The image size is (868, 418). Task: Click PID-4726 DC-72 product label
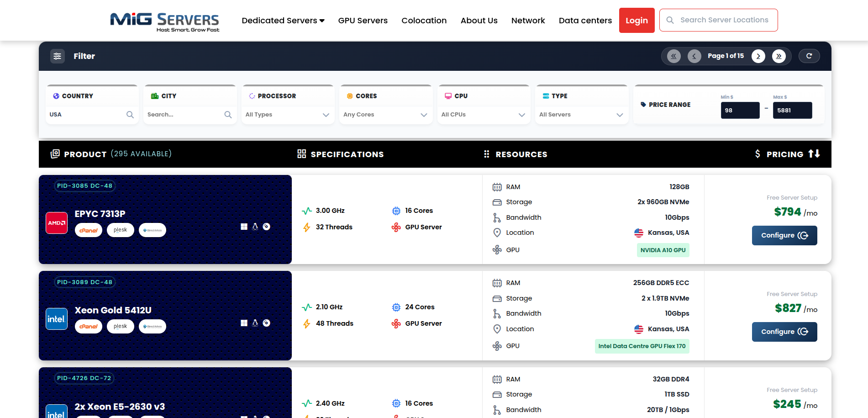[84, 378]
